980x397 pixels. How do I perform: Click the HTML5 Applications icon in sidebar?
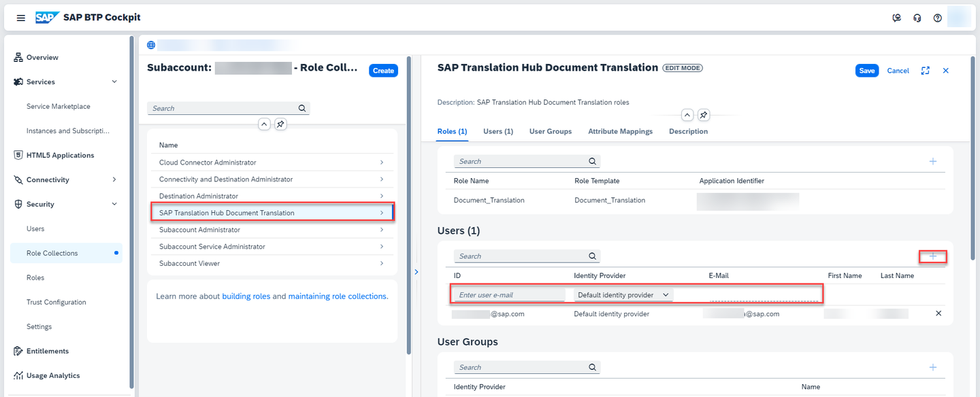[x=18, y=155]
